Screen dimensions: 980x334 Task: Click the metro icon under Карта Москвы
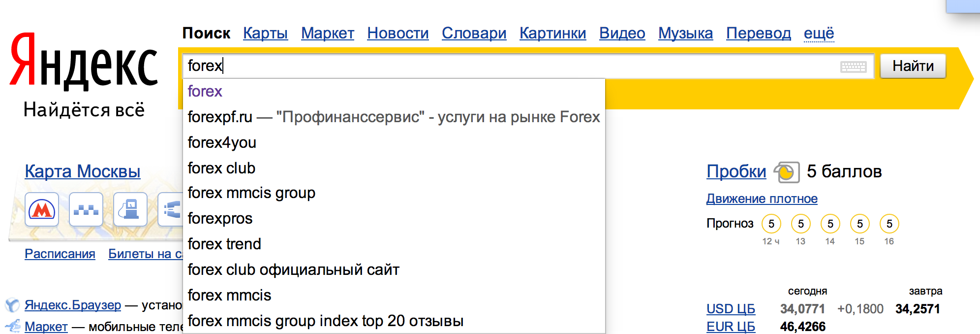(x=42, y=210)
